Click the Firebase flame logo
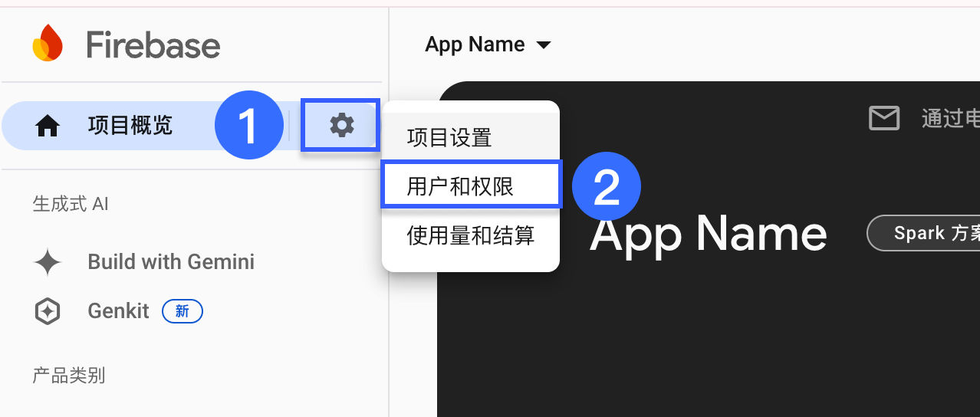The height and width of the screenshot is (417, 980). click(48, 43)
